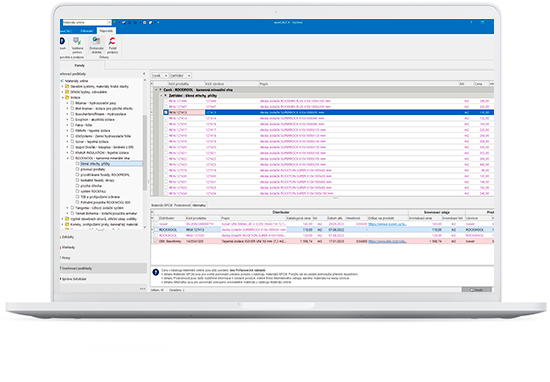550x382 pixels.
Task: Click the blue info icon in the notes panel
Action: (x=156, y=272)
